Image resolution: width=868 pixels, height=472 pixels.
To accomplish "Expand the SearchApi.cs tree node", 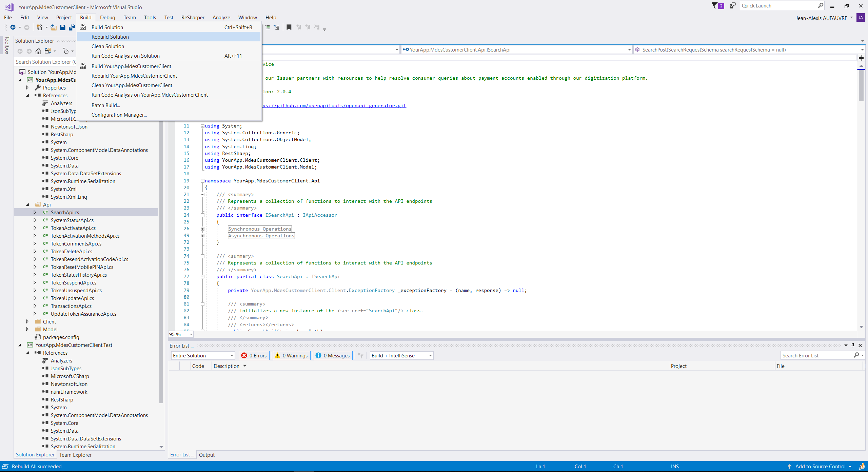I will pyautogui.click(x=35, y=212).
